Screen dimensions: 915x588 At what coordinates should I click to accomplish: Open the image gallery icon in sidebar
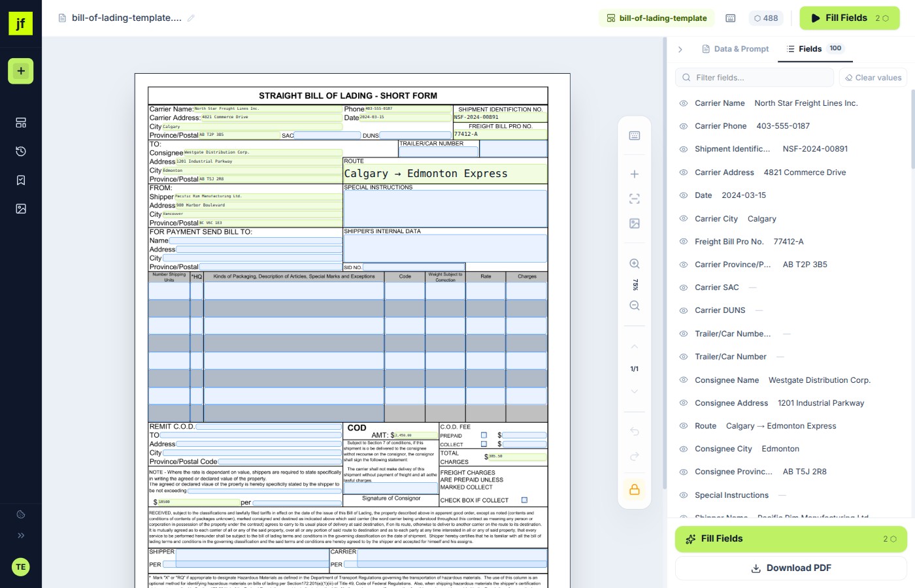point(21,209)
